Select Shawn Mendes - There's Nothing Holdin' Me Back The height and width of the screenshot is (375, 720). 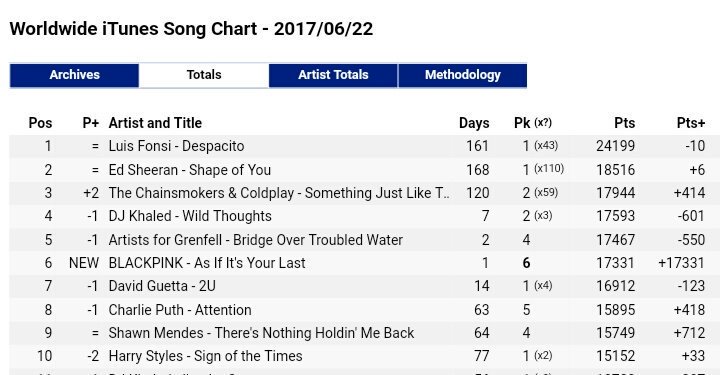[261, 333]
